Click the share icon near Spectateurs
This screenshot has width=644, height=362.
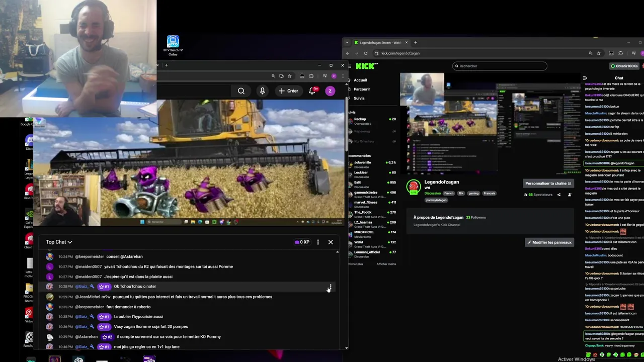(559, 195)
